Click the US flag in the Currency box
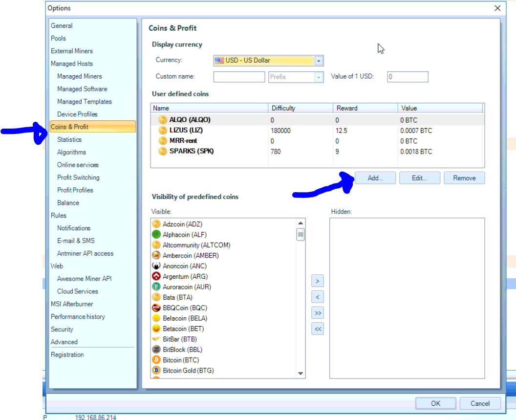The width and height of the screenshot is (516, 420). pos(219,61)
